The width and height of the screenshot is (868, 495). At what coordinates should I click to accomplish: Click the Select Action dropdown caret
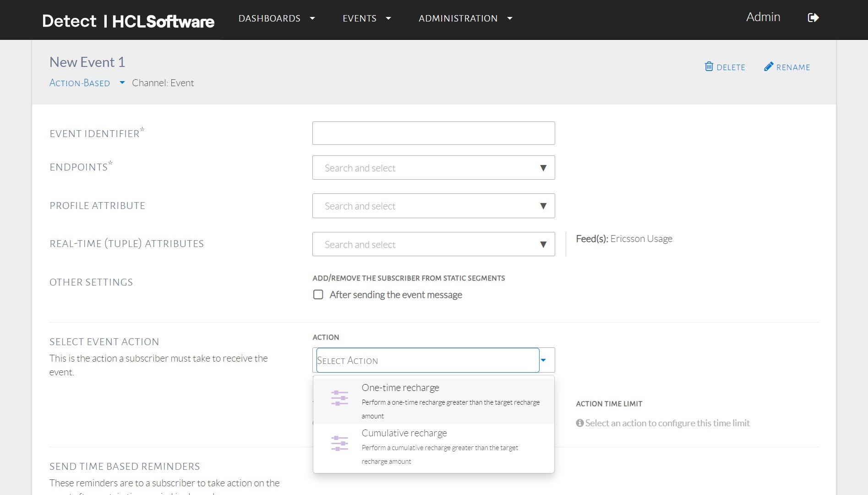pyautogui.click(x=544, y=360)
